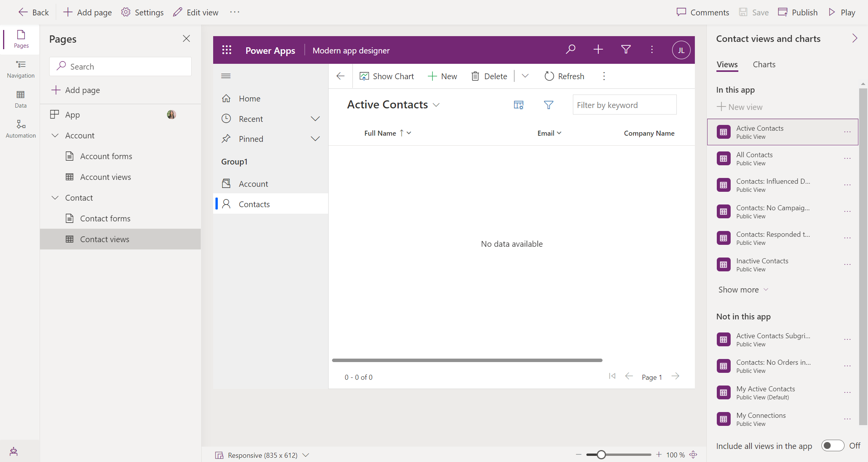The width and height of the screenshot is (868, 462).
Task: Click the filter icon in the contacts view
Action: [x=548, y=105]
